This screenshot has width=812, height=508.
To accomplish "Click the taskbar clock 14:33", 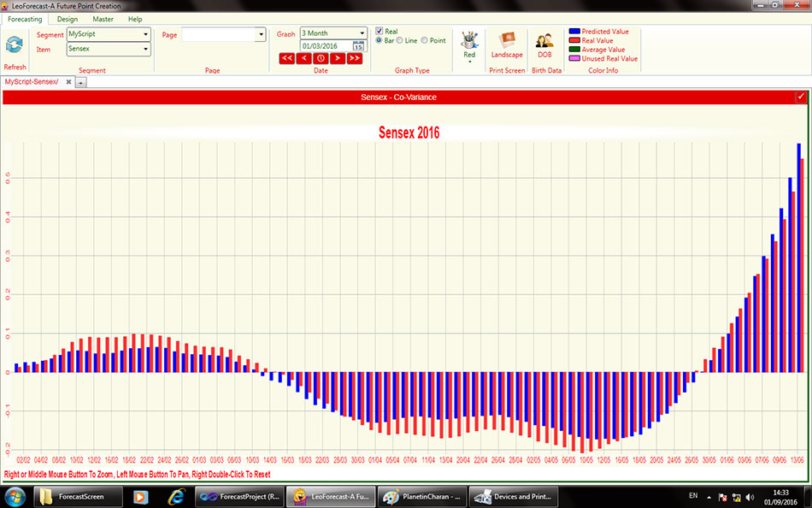I will coord(781,497).
